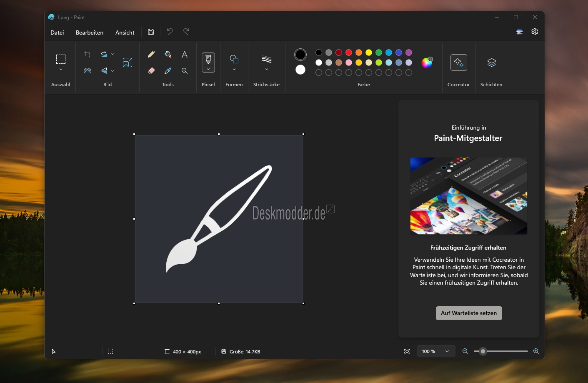Expand the Auswahl options chevron
This screenshot has width=588, height=383.
(61, 70)
